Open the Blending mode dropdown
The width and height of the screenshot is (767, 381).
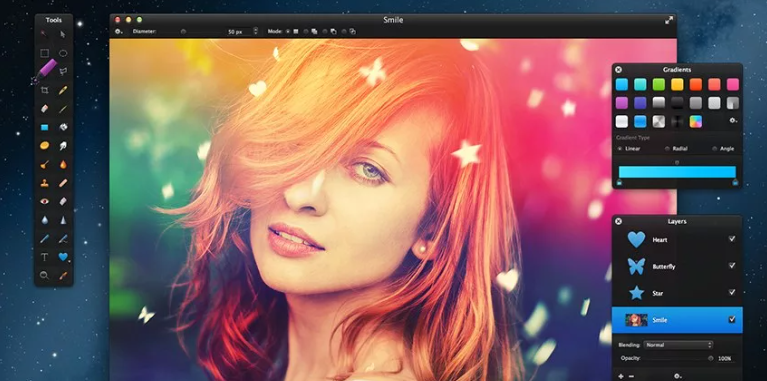(678, 345)
